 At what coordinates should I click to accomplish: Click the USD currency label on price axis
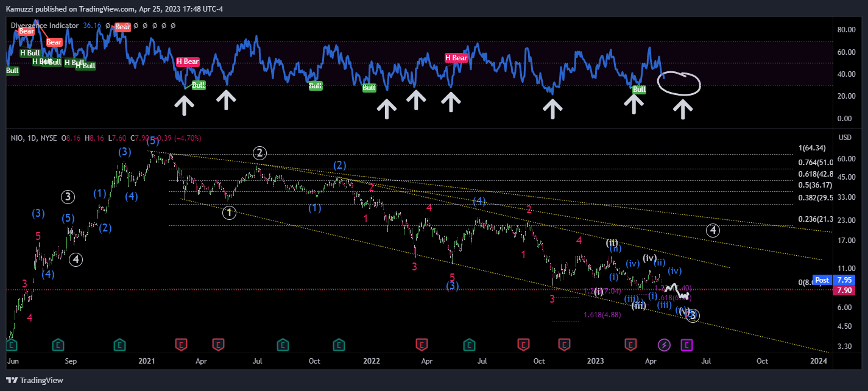[845, 138]
